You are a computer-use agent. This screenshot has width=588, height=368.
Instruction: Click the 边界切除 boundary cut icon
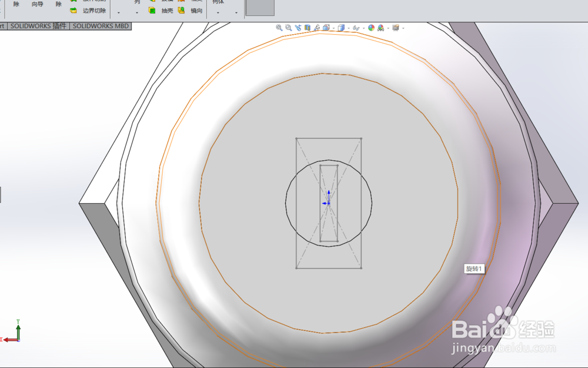74,11
